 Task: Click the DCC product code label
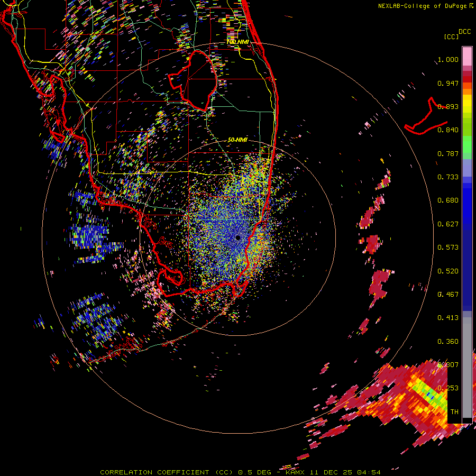pos(464,32)
